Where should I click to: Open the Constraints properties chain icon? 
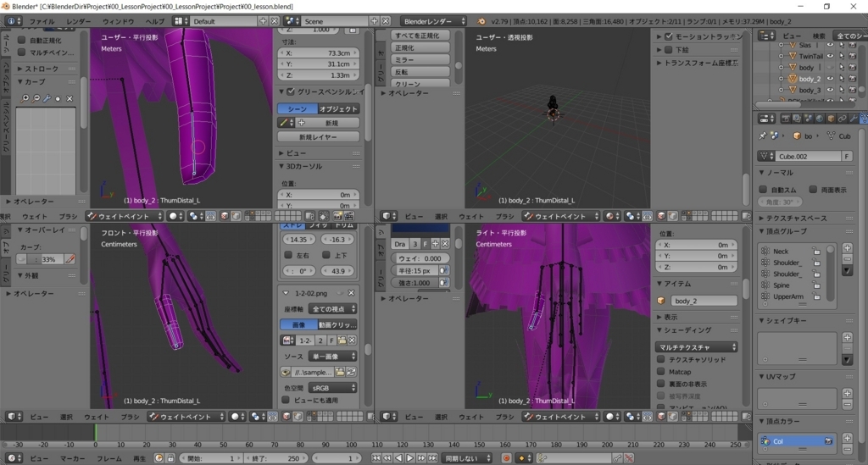843,119
